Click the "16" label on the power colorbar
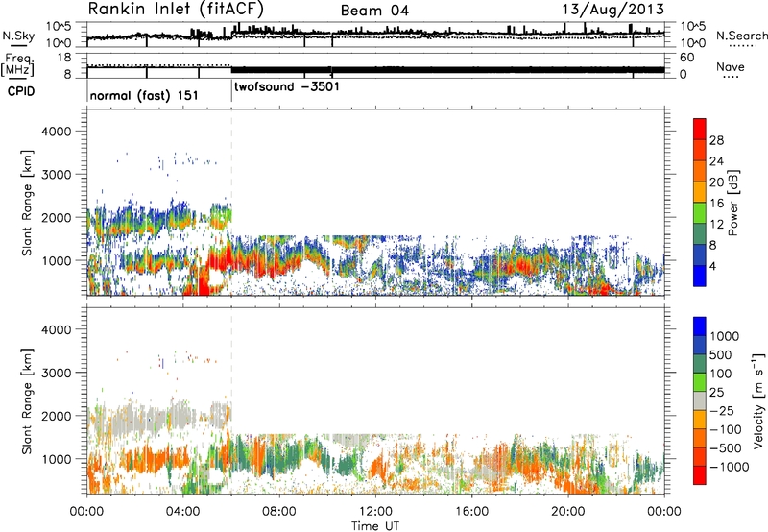This screenshot has width=768, height=532. [x=716, y=204]
